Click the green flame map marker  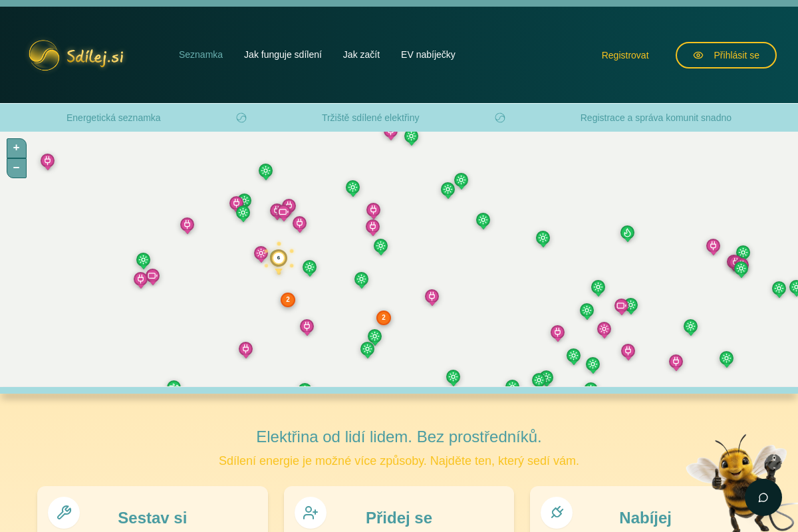tap(627, 233)
